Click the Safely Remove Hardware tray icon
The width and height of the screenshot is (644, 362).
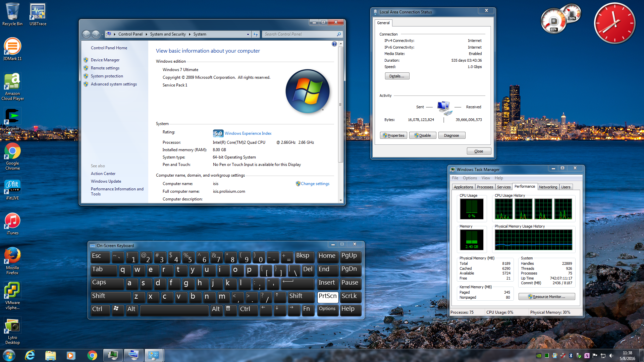[579, 356]
